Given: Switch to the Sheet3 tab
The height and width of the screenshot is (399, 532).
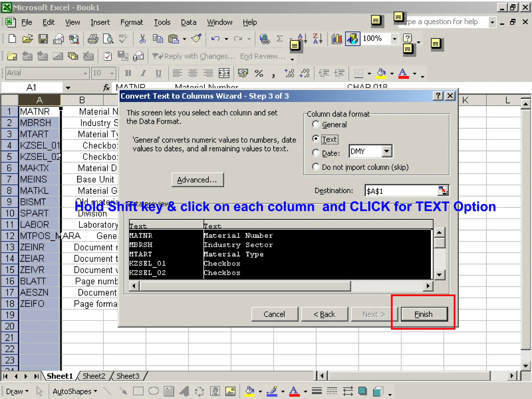Looking at the screenshot, I should [128, 376].
